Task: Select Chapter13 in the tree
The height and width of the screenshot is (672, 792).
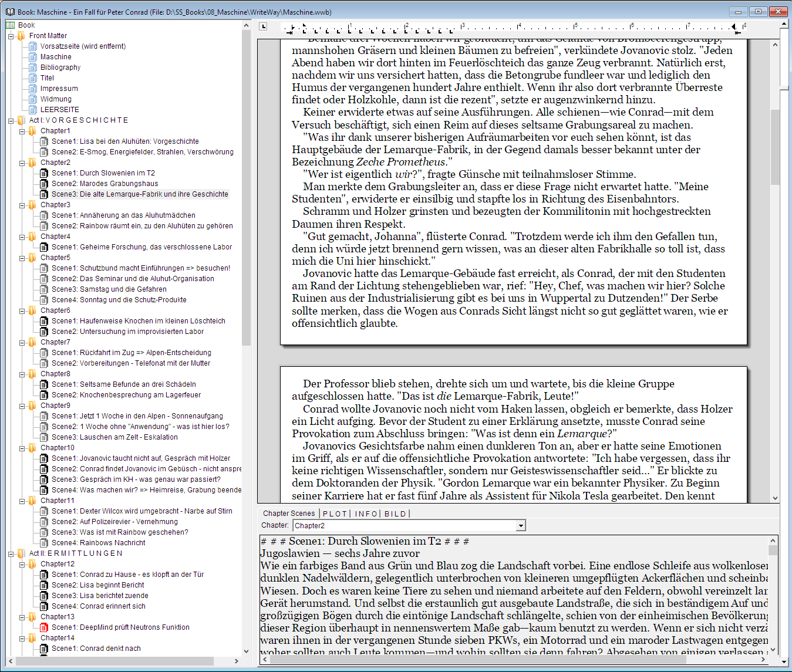Action: [x=57, y=617]
